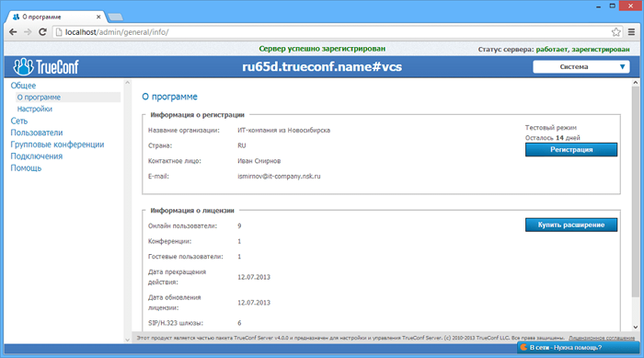
Task: Click 'Дата обновления лицензии:' label
Action: tap(174, 303)
